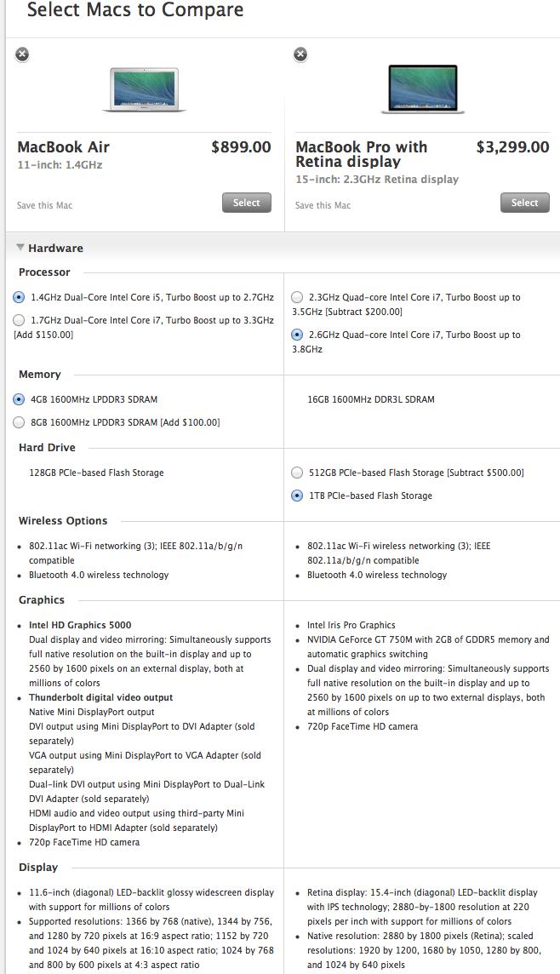
Task: Click the MacBook Air product image
Action: pyautogui.click(x=145, y=90)
